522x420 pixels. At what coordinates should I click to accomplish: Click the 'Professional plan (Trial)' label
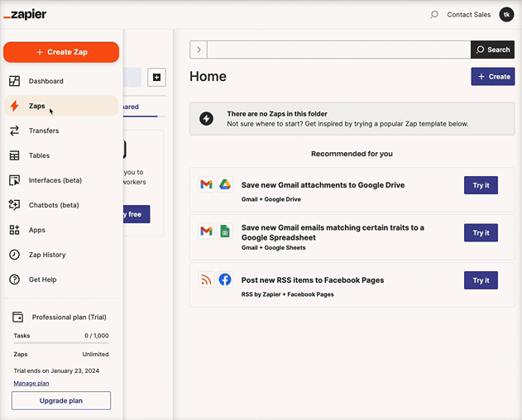[x=69, y=317]
